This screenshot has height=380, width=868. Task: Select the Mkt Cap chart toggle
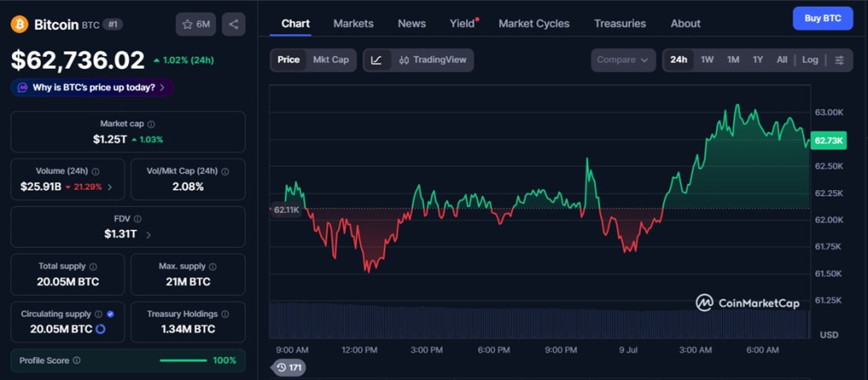point(331,60)
